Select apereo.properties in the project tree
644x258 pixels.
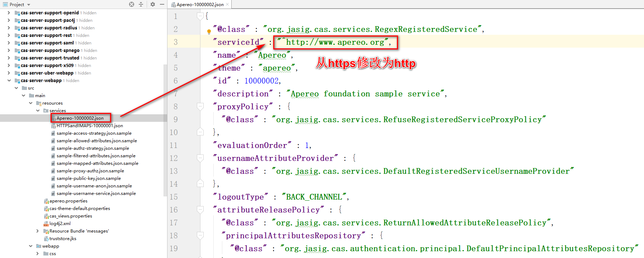point(68,201)
